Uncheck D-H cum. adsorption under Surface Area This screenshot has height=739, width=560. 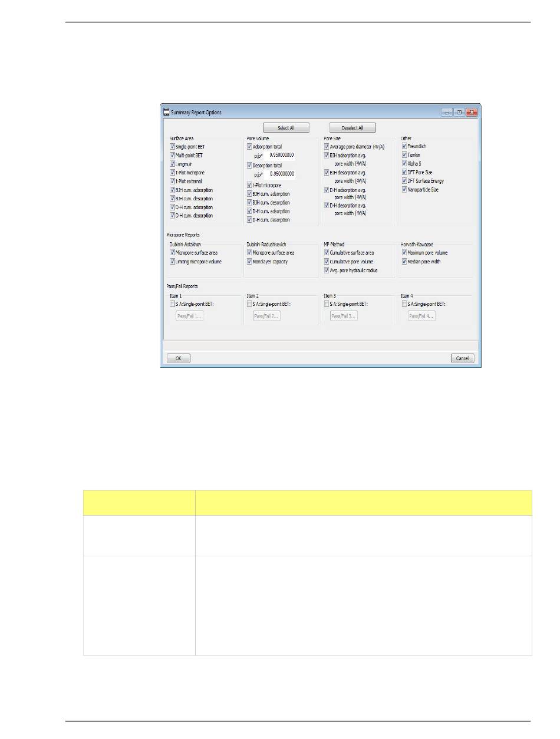172,207
